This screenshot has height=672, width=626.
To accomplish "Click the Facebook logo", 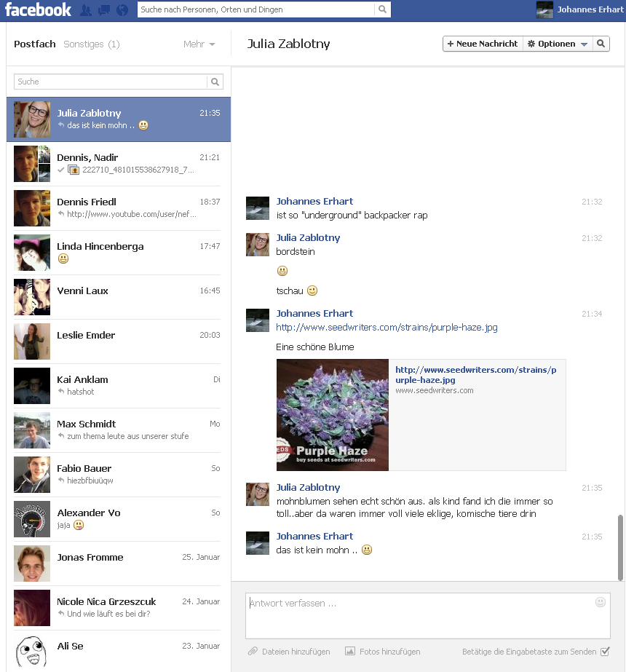I will [x=39, y=9].
